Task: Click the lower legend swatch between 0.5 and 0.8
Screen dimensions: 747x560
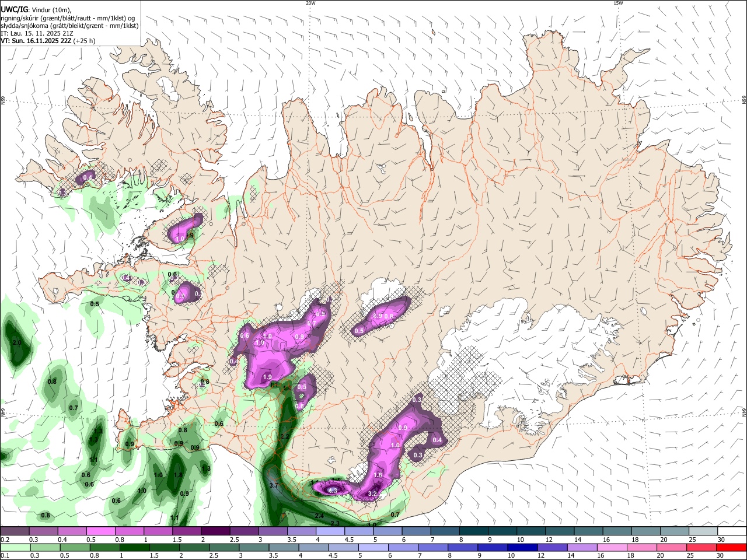Action: [x=75, y=548]
